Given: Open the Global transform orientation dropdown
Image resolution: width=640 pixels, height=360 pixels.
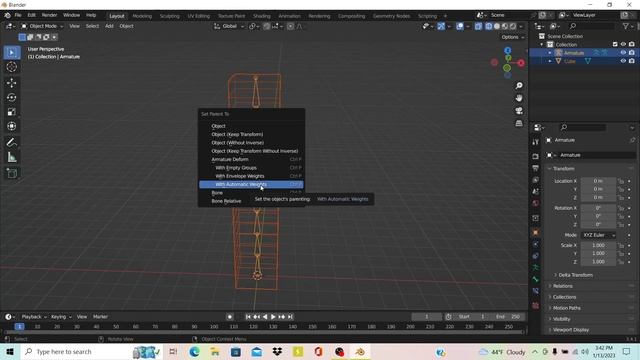Looking at the screenshot, I should point(229,26).
